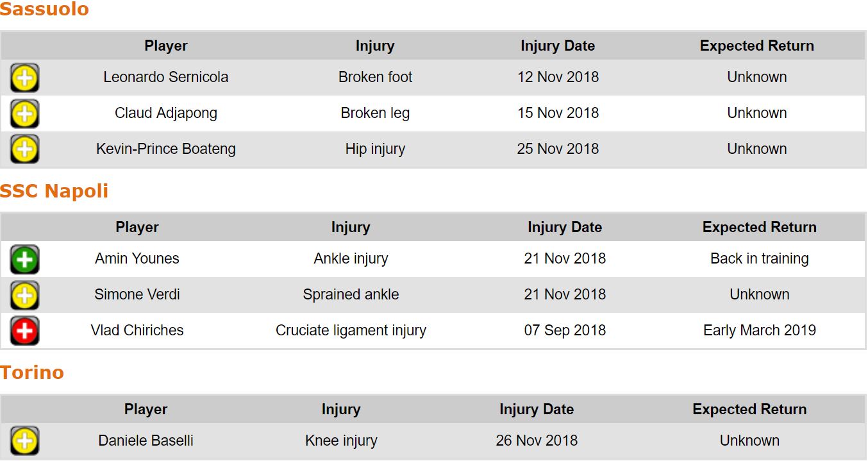
Task: Click Expected Return header in Torino table
Action: (x=749, y=410)
